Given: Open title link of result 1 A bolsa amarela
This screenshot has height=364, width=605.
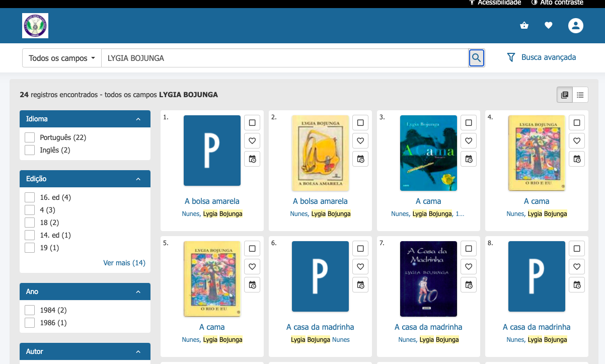Looking at the screenshot, I should (x=212, y=201).
